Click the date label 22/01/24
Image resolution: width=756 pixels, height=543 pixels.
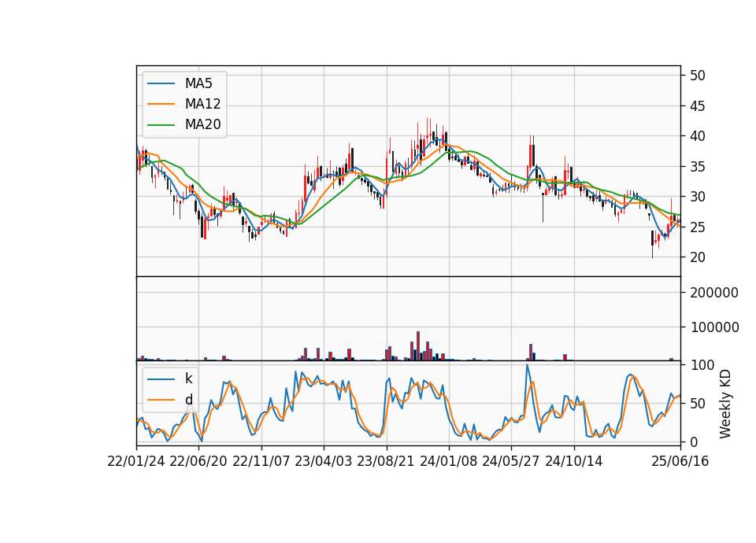[136, 461]
